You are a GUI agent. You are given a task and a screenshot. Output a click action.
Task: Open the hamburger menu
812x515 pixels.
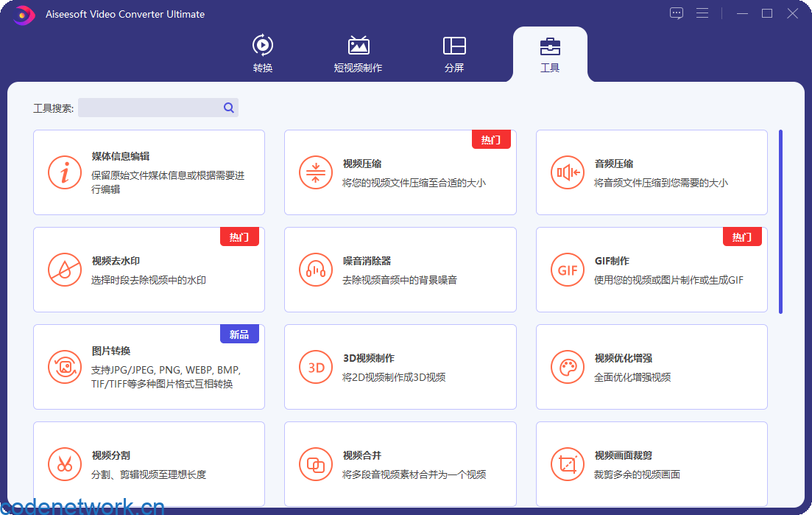[702, 13]
